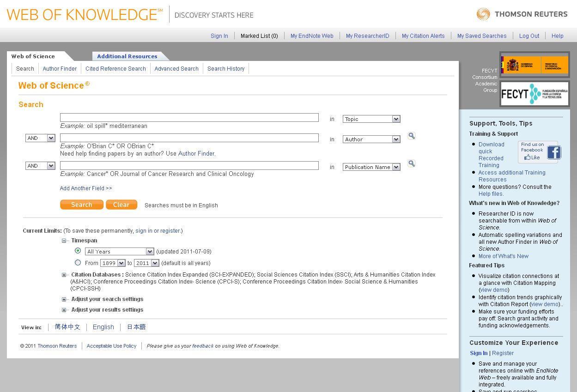Select the From year range radio button

point(78,263)
